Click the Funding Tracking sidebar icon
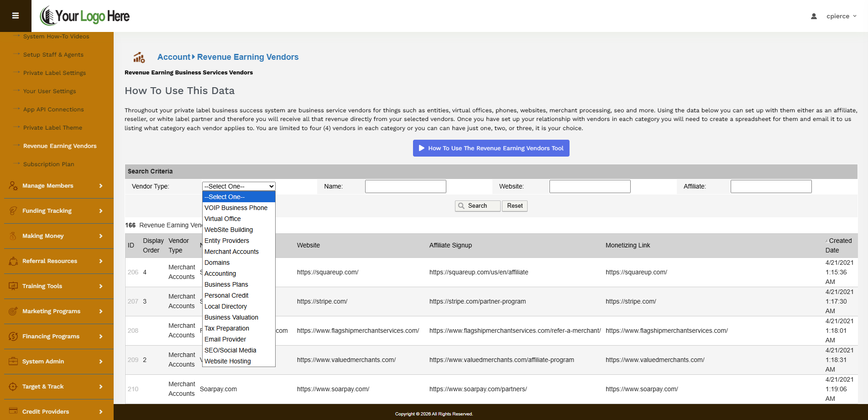This screenshot has width=868, height=420. pyautogui.click(x=13, y=211)
